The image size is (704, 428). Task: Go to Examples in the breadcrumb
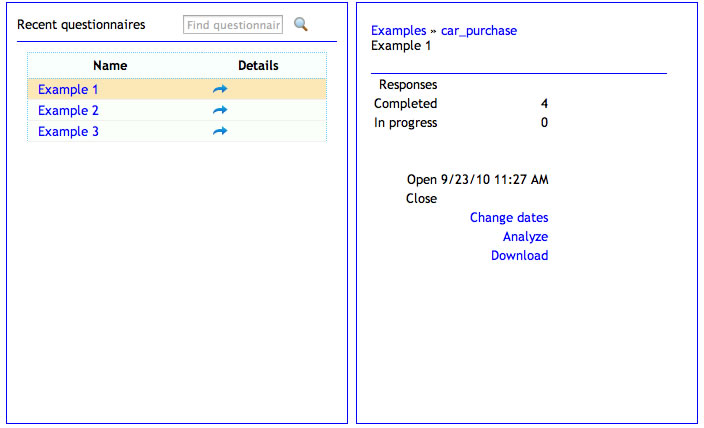[x=398, y=31]
